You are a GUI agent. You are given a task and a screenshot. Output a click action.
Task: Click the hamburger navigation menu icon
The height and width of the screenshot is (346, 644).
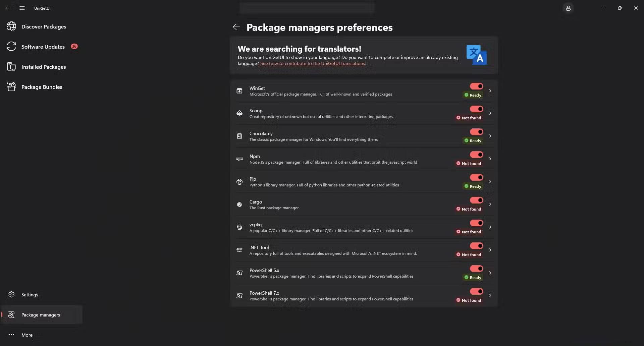pyautogui.click(x=22, y=8)
